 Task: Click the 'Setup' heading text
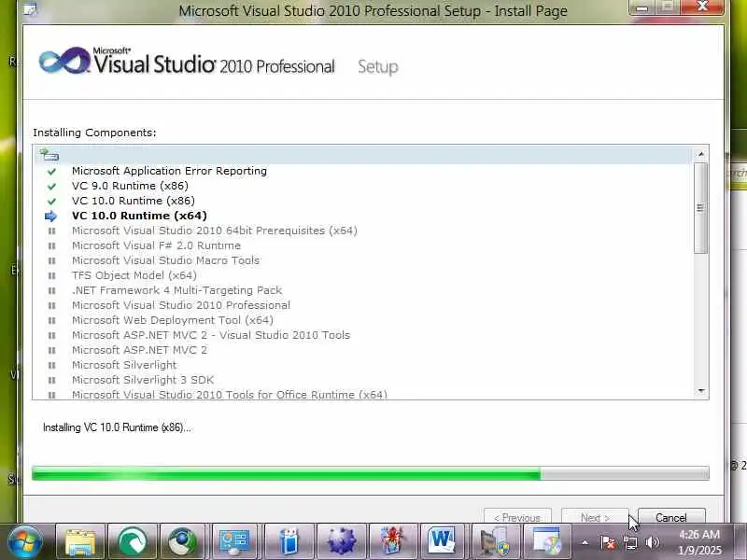(378, 67)
